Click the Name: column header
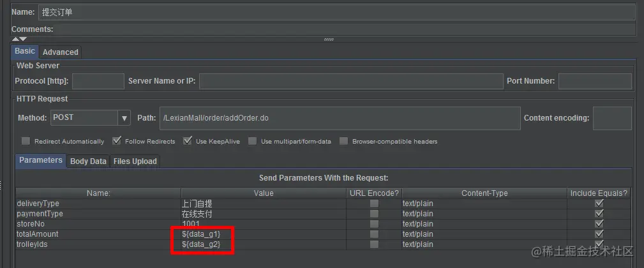644x268 pixels. point(98,193)
